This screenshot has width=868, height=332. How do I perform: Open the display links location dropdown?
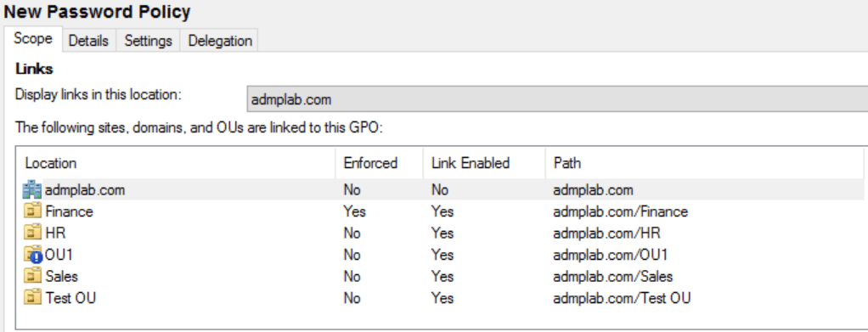[557, 99]
